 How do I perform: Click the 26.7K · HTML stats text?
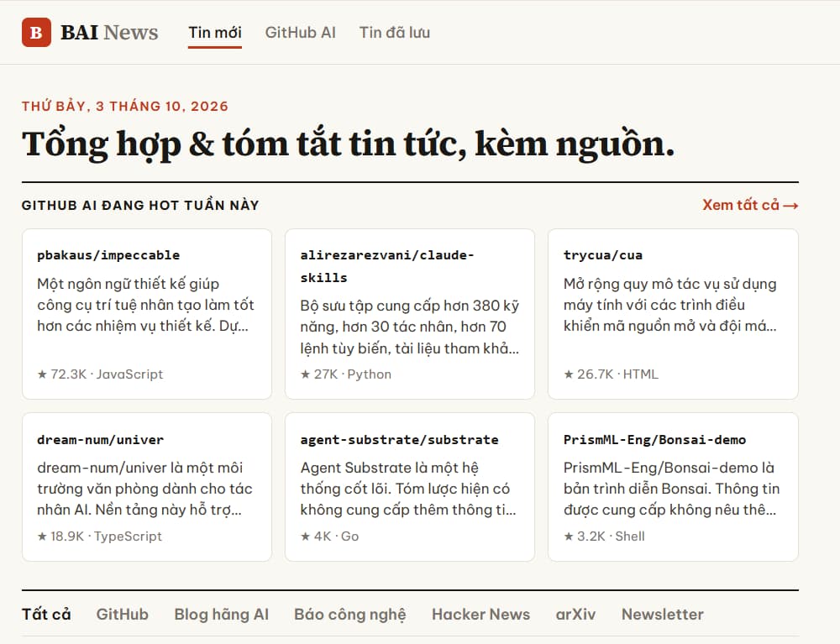[x=611, y=374]
